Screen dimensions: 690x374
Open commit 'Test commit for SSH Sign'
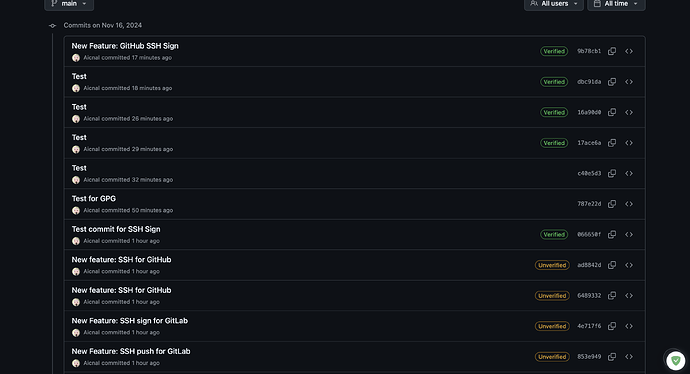tap(116, 229)
